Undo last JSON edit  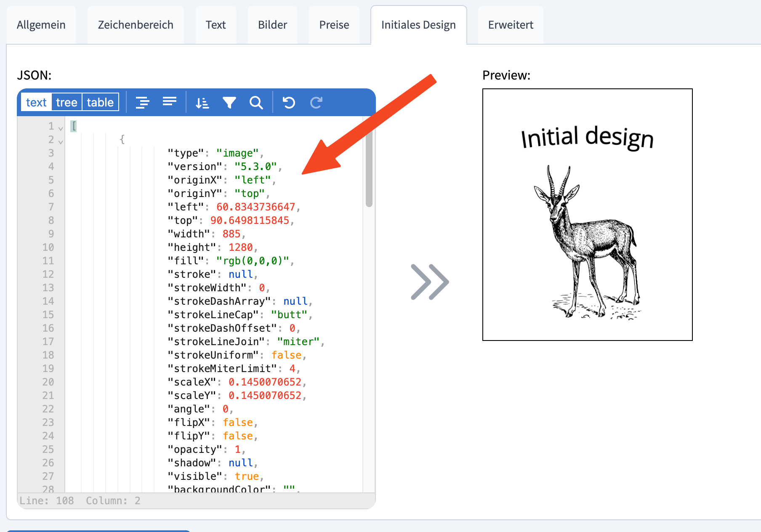(289, 102)
